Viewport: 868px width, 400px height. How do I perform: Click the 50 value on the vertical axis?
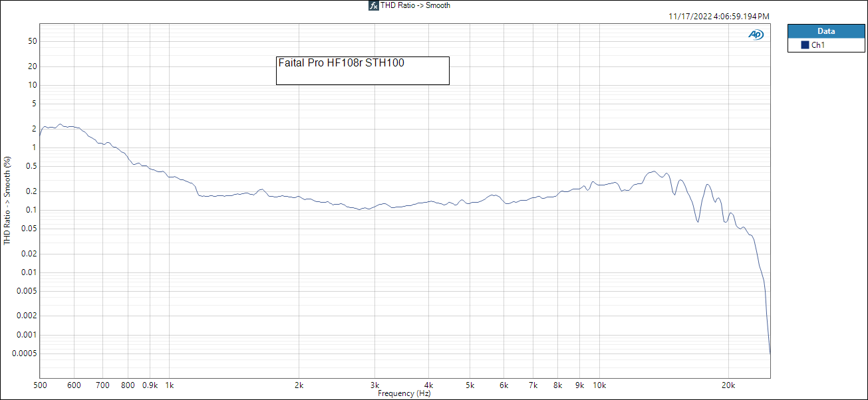click(32, 41)
